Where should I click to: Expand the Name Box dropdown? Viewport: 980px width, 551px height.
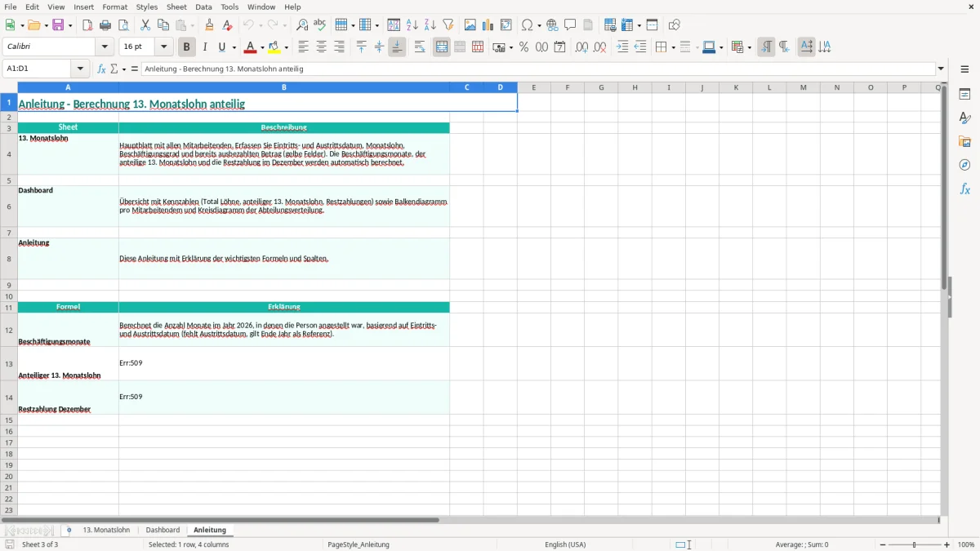coord(80,69)
